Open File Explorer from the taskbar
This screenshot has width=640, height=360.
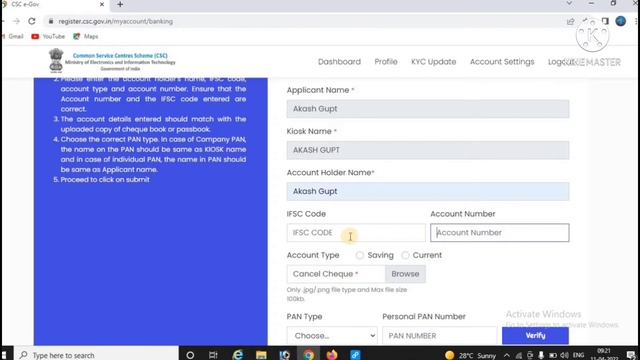261,355
